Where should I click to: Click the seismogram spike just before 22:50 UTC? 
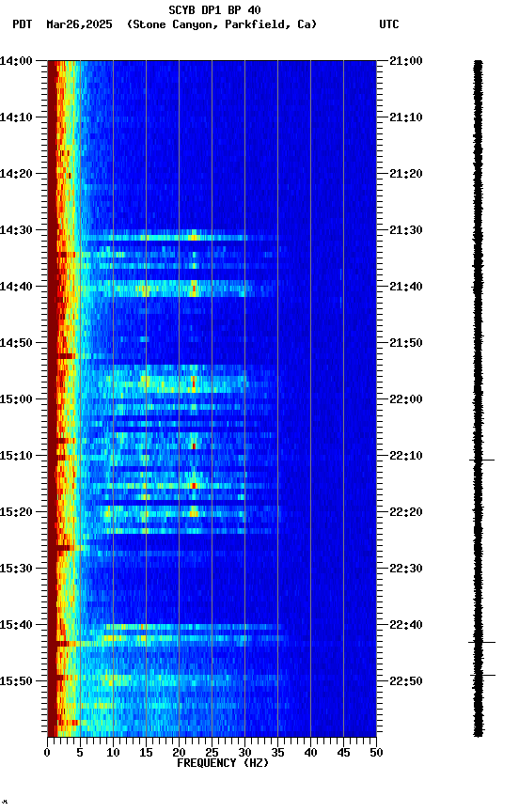(482, 676)
